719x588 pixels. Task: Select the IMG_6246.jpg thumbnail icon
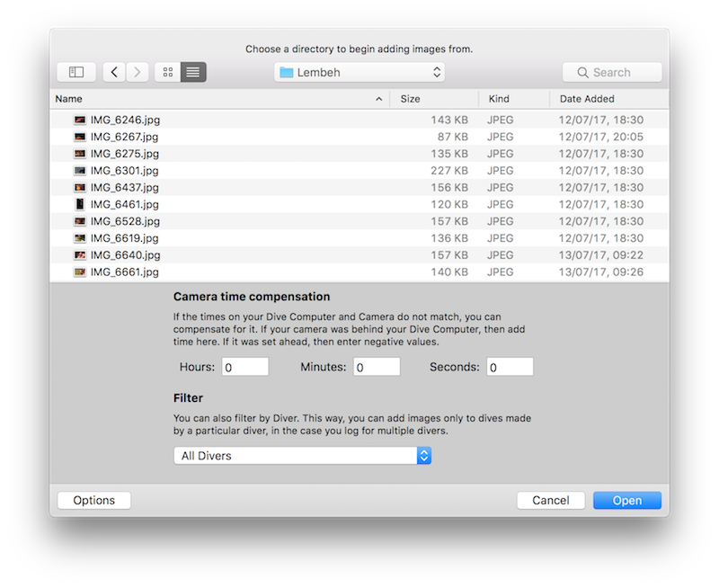pos(80,120)
